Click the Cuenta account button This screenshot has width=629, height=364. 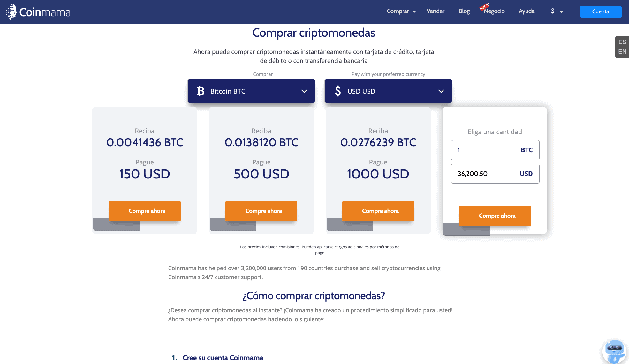pyautogui.click(x=600, y=11)
